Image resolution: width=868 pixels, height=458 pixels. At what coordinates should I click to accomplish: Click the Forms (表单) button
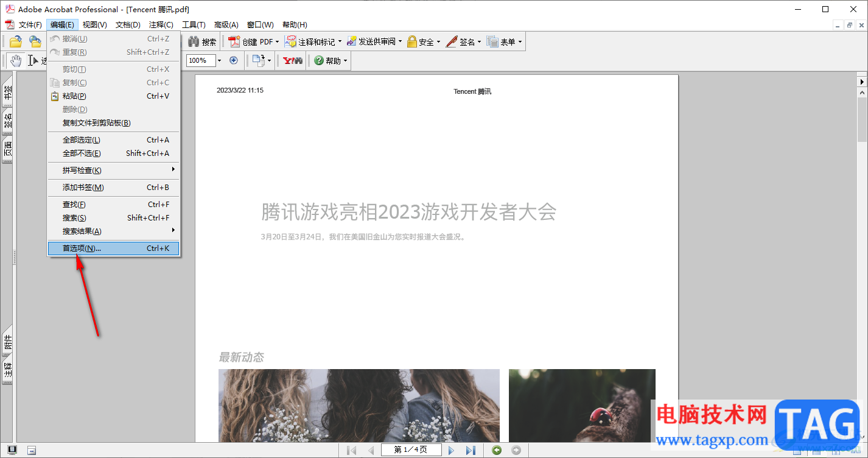[500, 42]
